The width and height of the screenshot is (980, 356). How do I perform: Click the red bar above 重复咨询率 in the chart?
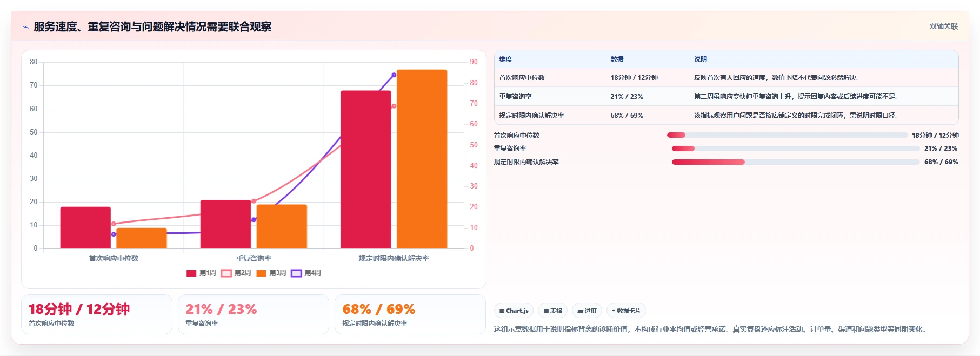pos(226,224)
